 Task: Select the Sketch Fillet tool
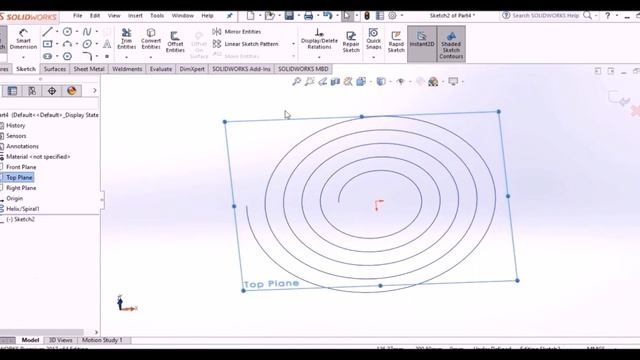pyautogui.click(x=87, y=56)
